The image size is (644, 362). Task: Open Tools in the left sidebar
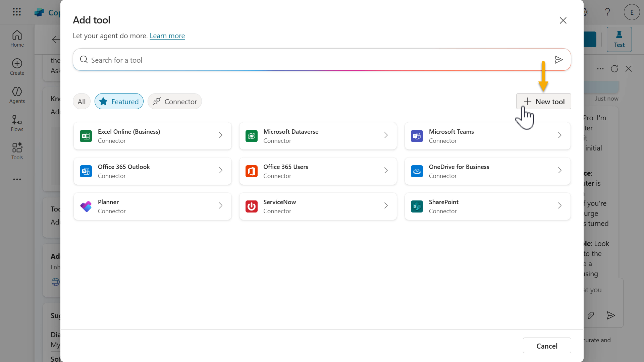17,152
